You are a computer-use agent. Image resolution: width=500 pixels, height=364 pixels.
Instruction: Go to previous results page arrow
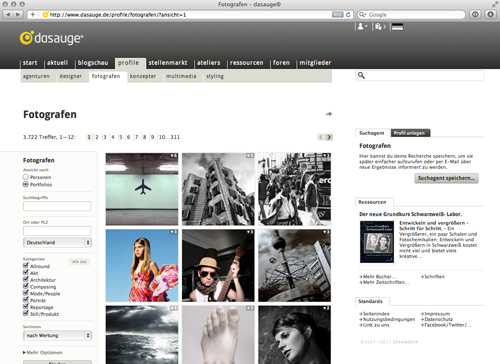[321, 137]
